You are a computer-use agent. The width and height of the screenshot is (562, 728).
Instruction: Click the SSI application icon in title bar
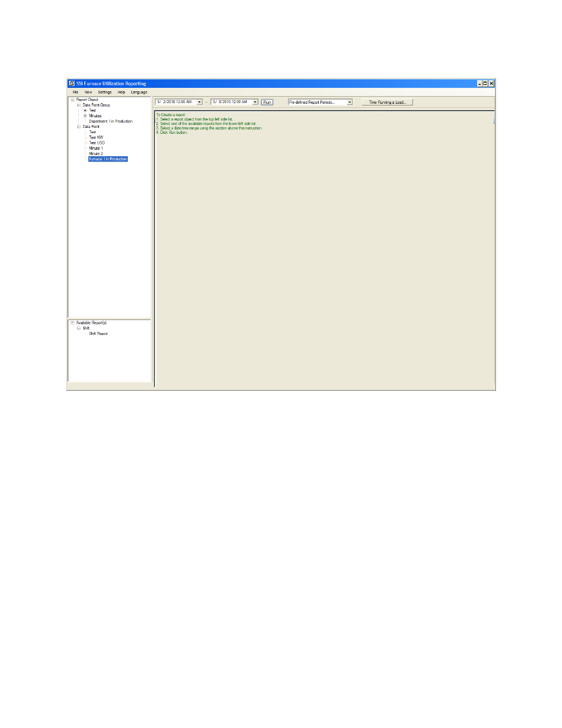(x=72, y=84)
